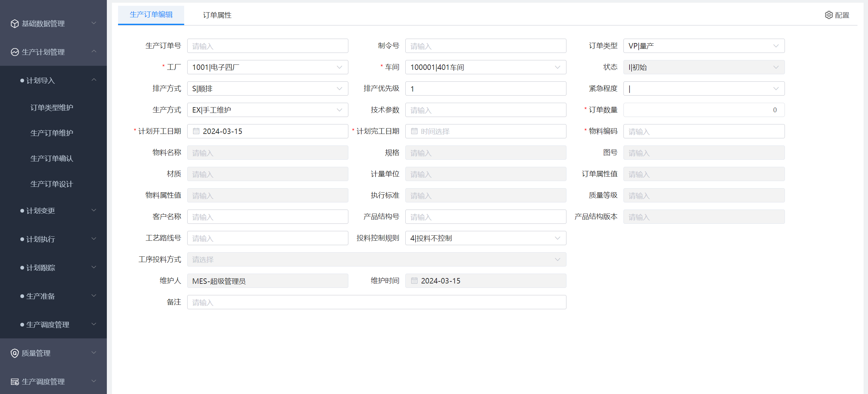Click calendar icon in 计划完工日期 field
This screenshot has height=394, width=868.
point(414,131)
